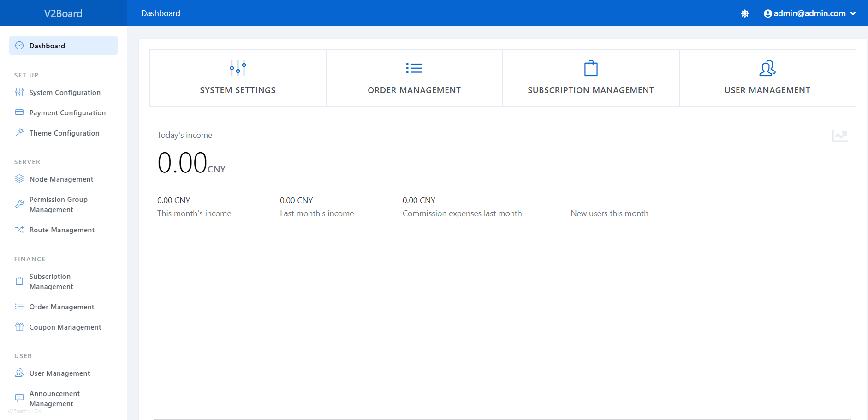
Task: Open System Configuration in sidebar
Action: [x=65, y=93]
